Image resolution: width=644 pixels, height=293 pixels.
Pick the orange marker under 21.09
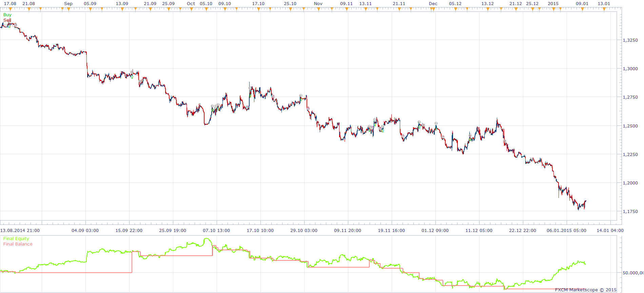point(150,9)
